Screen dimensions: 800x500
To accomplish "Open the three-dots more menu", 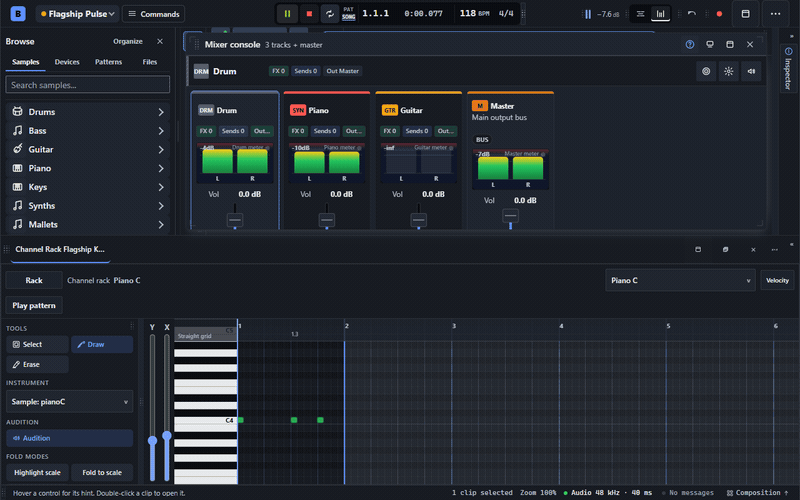I will (775, 14).
